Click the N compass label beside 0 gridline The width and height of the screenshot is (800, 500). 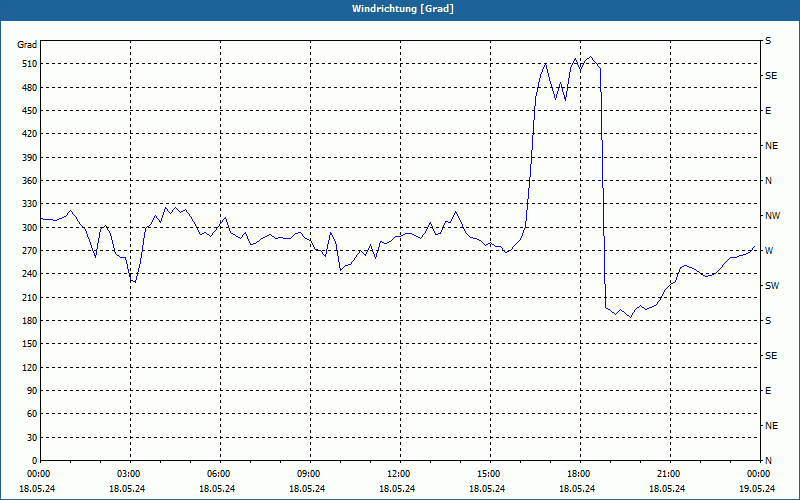click(x=768, y=460)
